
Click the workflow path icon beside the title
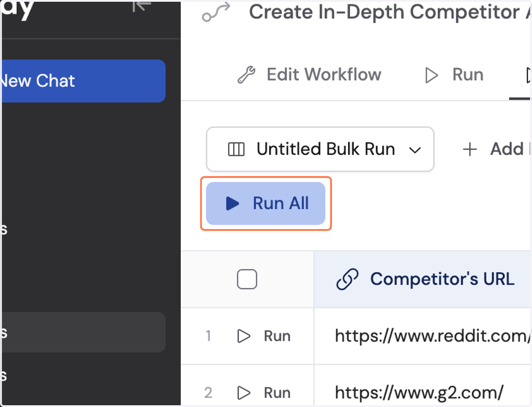[216, 12]
